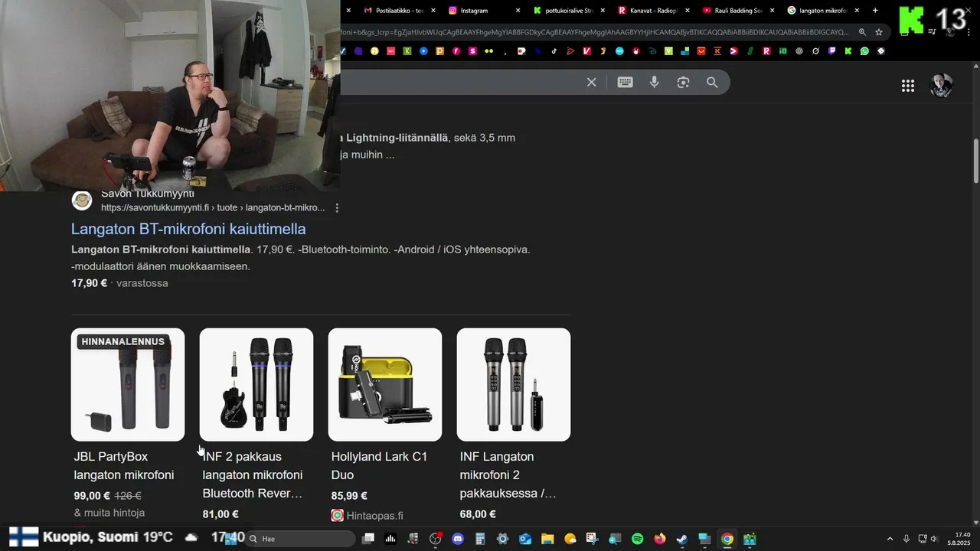Open more options for Savon Tukkumyynti result
The width and height of the screenshot is (980, 551).
coord(337,208)
